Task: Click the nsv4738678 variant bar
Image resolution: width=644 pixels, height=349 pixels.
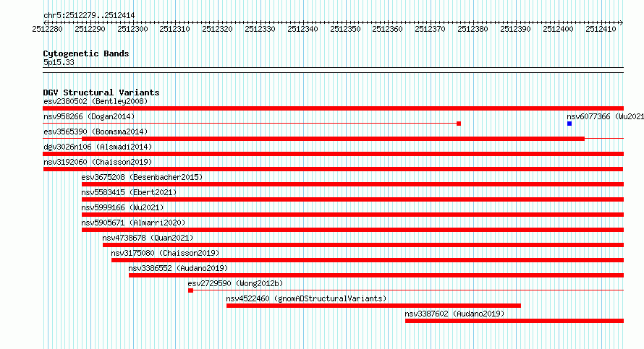Action: point(363,245)
